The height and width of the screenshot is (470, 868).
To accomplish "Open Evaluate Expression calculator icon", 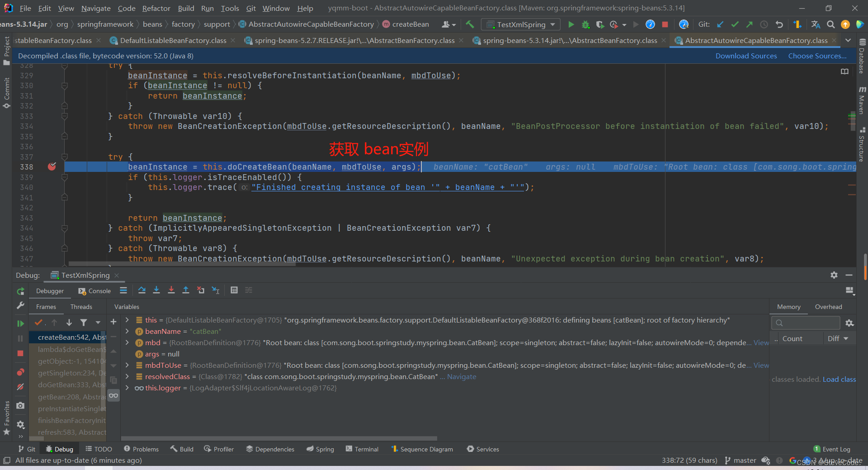I will point(234,290).
